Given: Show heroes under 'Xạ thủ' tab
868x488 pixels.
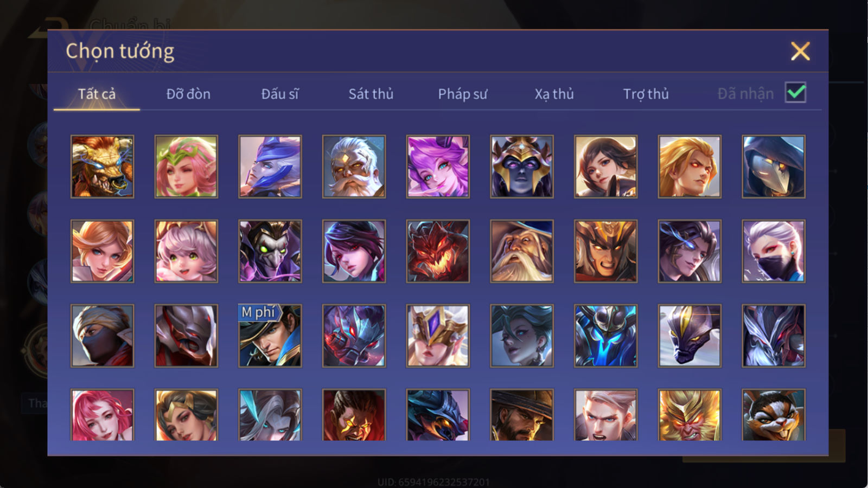Looking at the screenshot, I should point(554,94).
